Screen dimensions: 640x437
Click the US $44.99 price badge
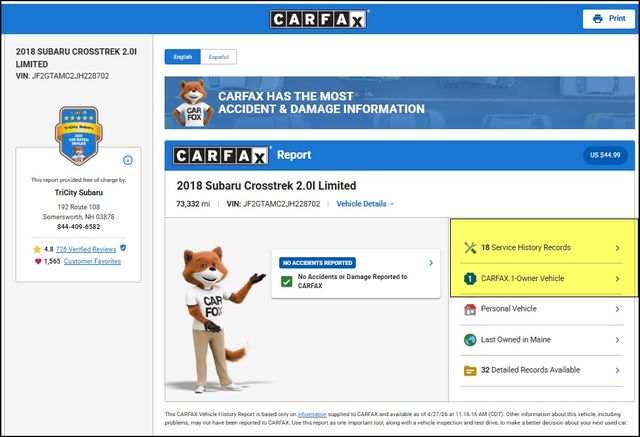click(607, 155)
